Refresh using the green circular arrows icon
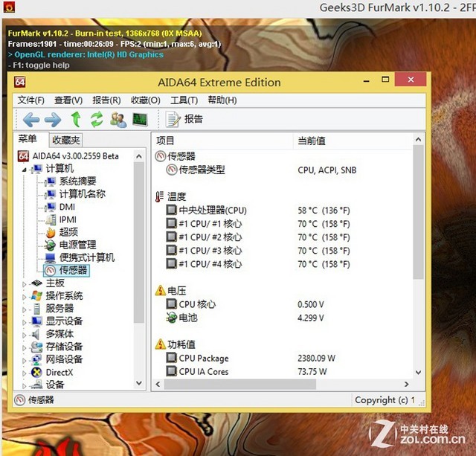476x456 pixels. [97, 119]
